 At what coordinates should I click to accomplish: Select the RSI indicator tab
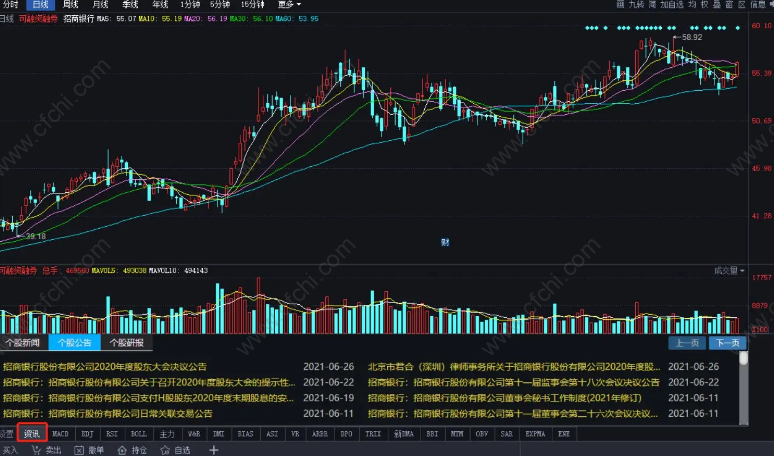click(x=113, y=434)
